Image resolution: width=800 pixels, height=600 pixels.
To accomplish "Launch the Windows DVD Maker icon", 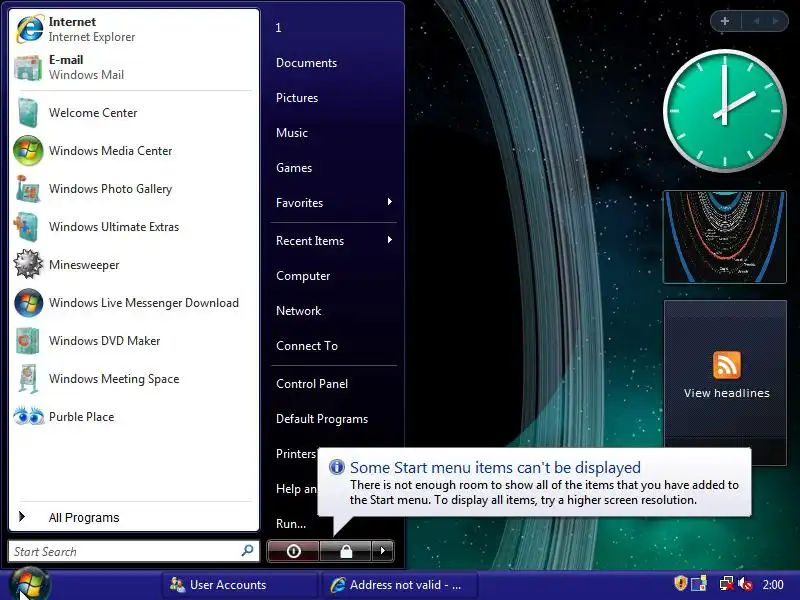I will pyautogui.click(x=28, y=340).
